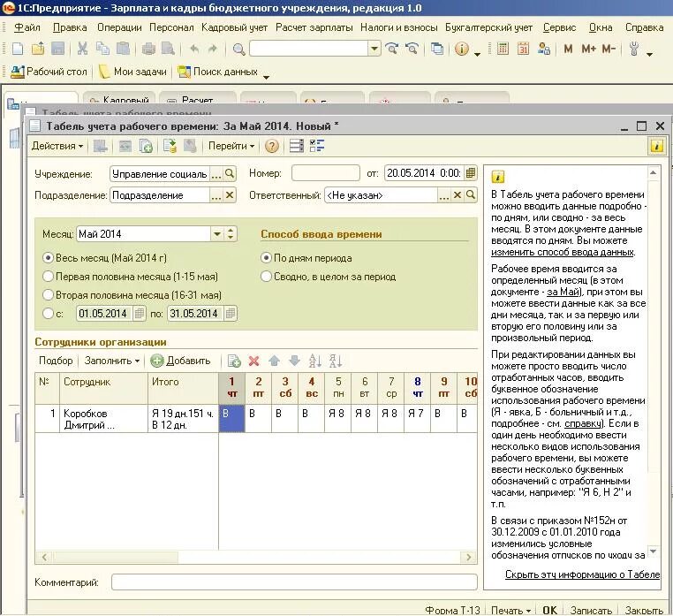Screen dimensions: 673x616
Task: Open the 'Действия' dropdown menu
Action: click(x=57, y=146)
